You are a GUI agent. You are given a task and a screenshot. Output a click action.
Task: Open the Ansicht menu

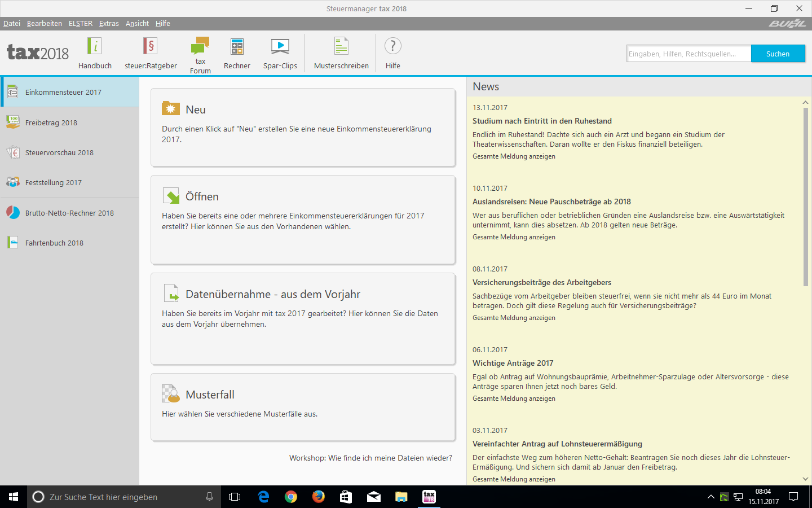tap(137, 24)
